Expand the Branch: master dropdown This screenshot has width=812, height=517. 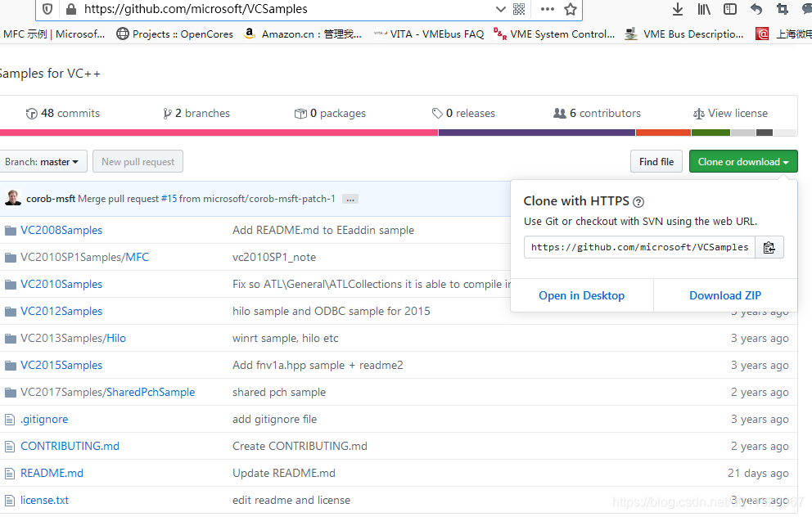[x=44, y=161]
